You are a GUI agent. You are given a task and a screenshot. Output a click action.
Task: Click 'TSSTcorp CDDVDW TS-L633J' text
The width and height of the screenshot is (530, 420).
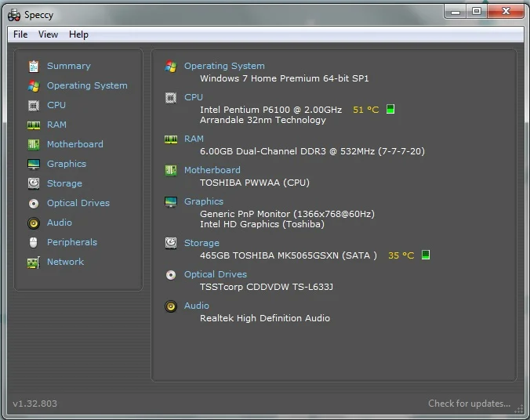point(267,287)
